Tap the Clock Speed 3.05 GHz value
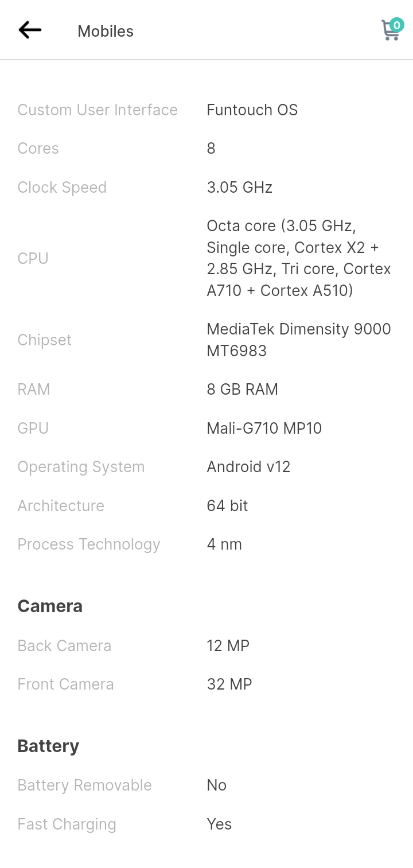Viewport: 413px width, 868px height. click(240, 187)
